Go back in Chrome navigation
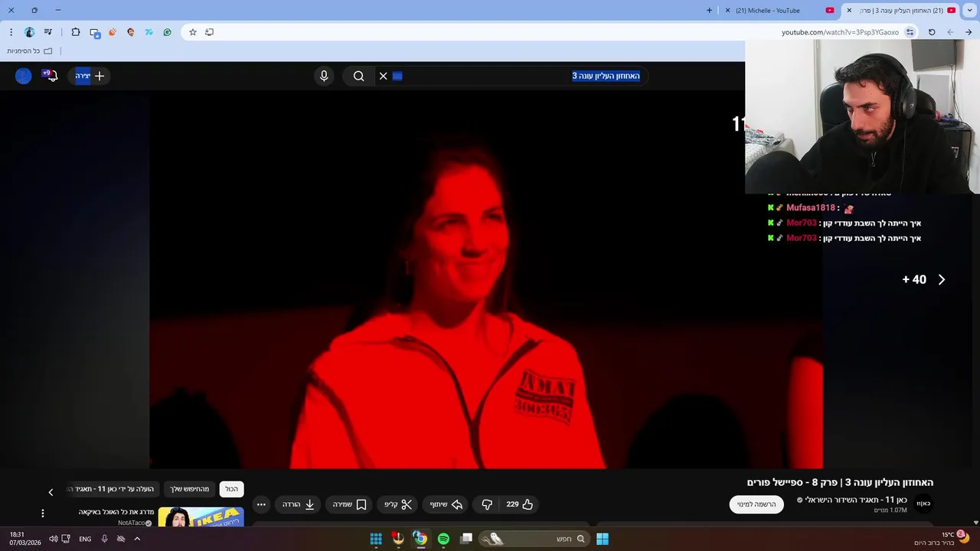Viewport: 980px width, 551px height. 969,32
